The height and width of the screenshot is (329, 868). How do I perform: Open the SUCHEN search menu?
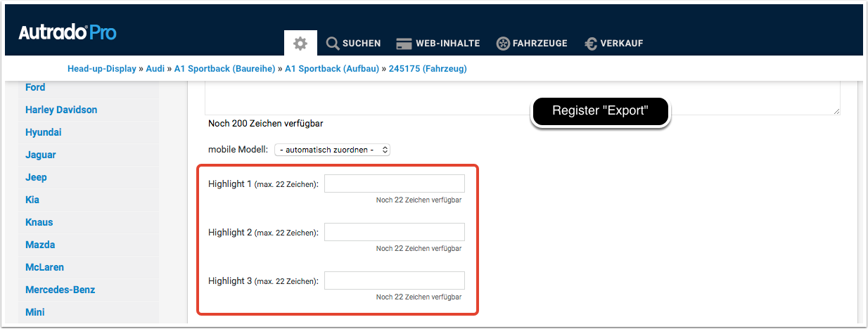click(354, 44)
